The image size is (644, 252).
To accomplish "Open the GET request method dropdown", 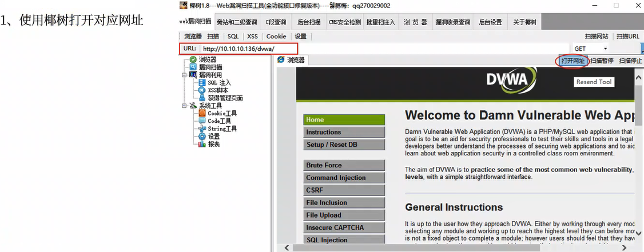I will pos(605,49).
